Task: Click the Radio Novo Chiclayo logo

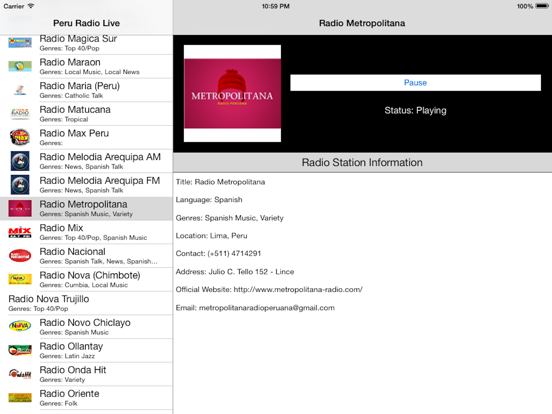Action: click(20, 326)
